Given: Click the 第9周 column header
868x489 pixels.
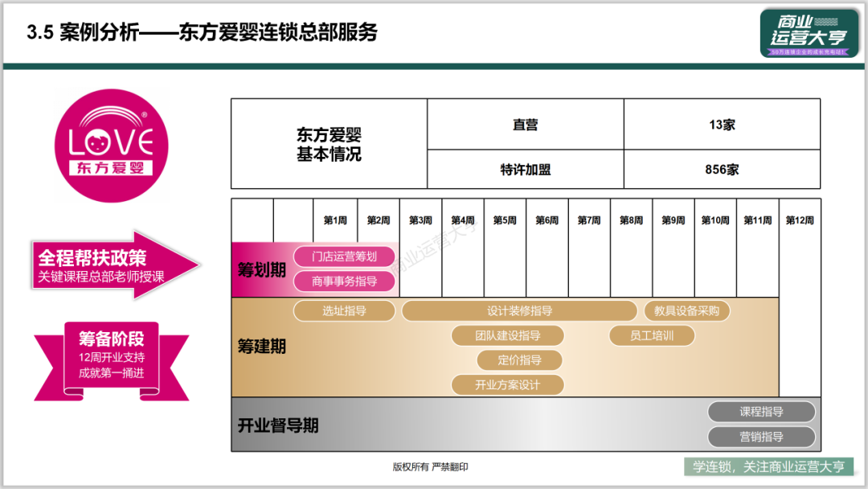Looking at the screenshot, I should [x=674, y=220].
